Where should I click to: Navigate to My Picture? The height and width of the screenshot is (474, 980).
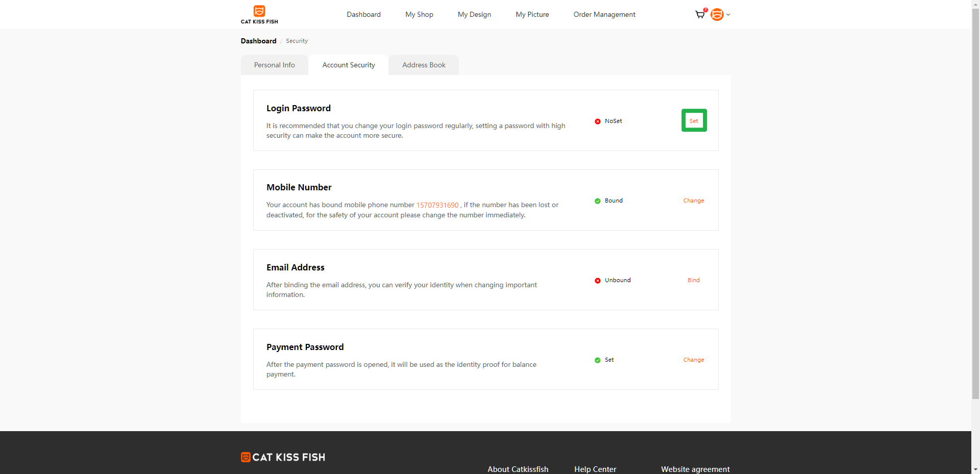pos(532,14)
